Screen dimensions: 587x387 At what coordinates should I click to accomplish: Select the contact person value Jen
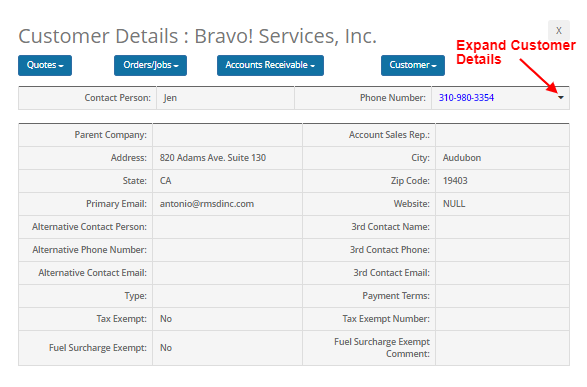[170, 98]
